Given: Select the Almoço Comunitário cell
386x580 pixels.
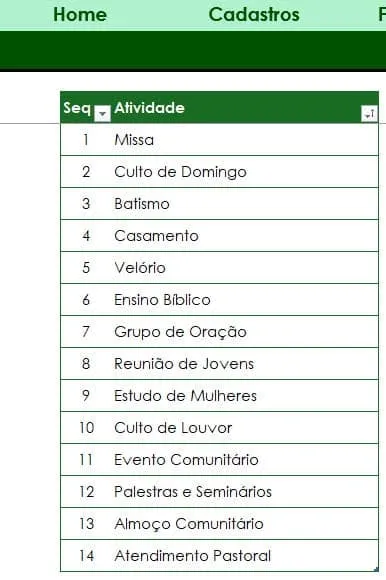Looking at the screenshot, I should [245, 524].
